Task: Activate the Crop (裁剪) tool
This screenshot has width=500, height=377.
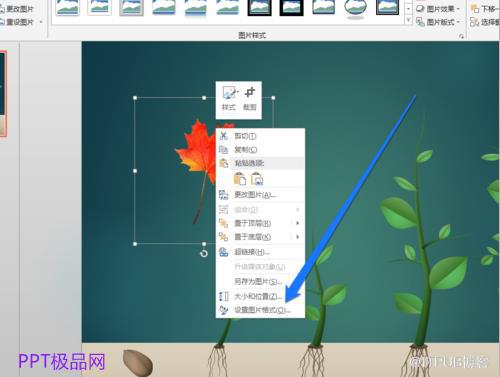Action: click(250, 99)
